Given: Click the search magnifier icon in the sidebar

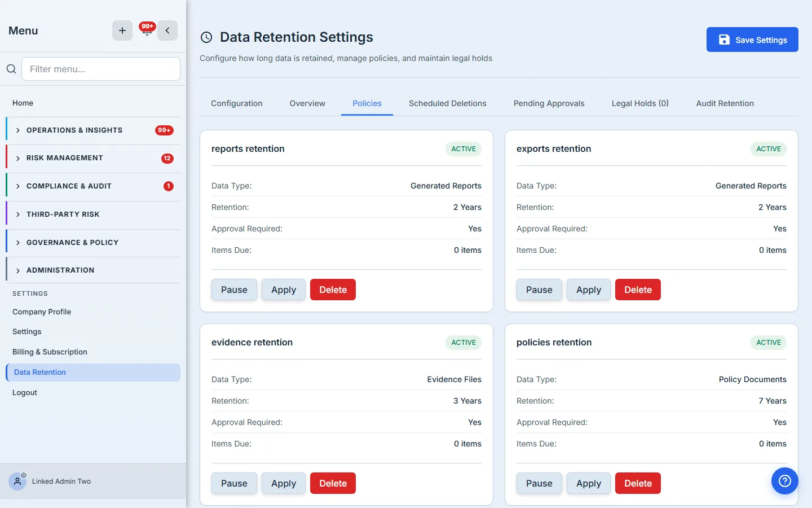Looking at the screenshot, I should click(x=11, y=69).
